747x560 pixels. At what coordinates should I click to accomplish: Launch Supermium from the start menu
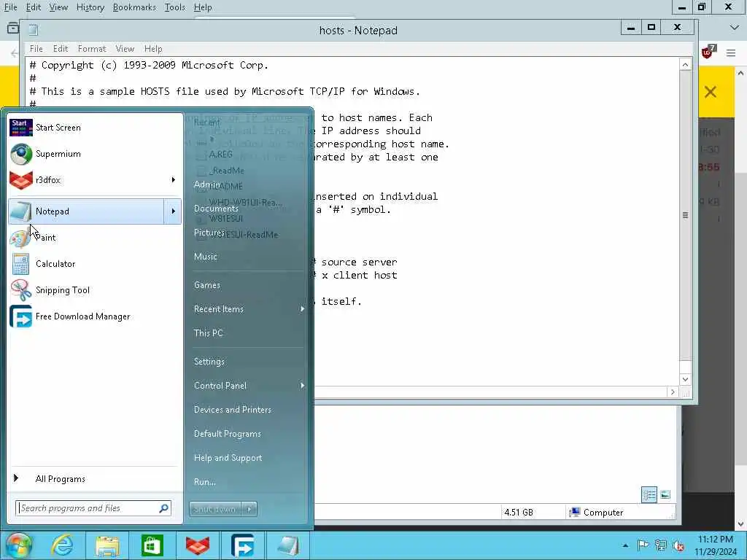tap(95, 154)
